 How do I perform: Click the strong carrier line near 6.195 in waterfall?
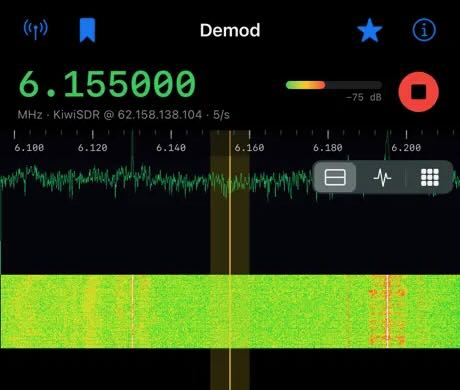pos(387,311)
